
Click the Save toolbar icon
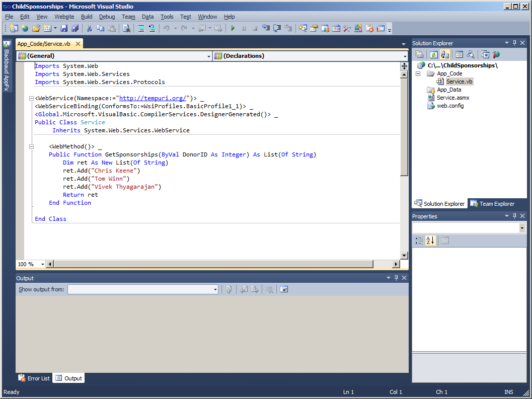click(64, 29)
